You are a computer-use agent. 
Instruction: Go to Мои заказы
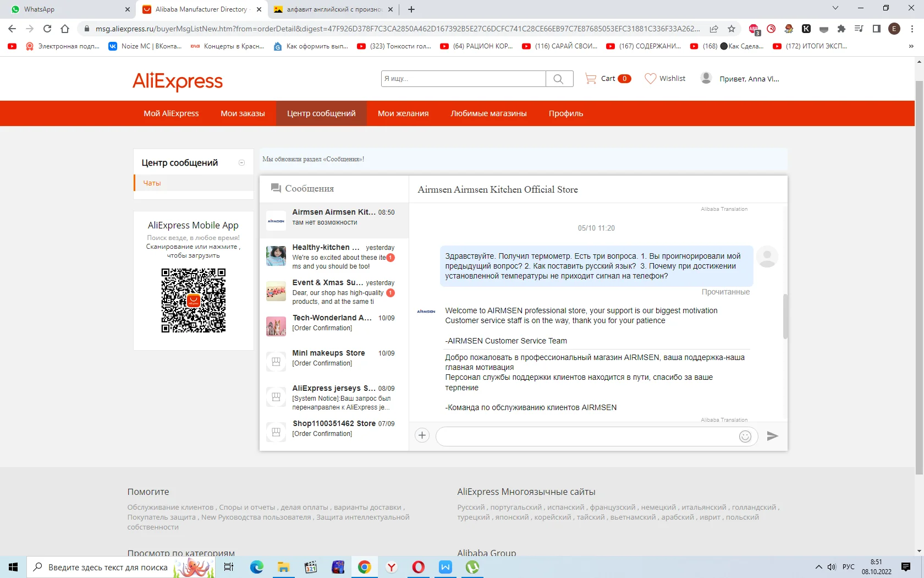(x=243, y=113)
